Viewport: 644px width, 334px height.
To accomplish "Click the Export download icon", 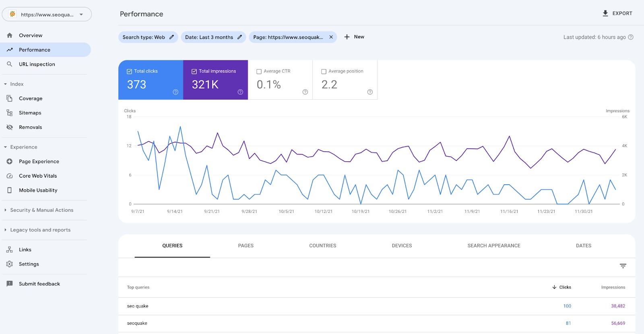I will point(605,13).
